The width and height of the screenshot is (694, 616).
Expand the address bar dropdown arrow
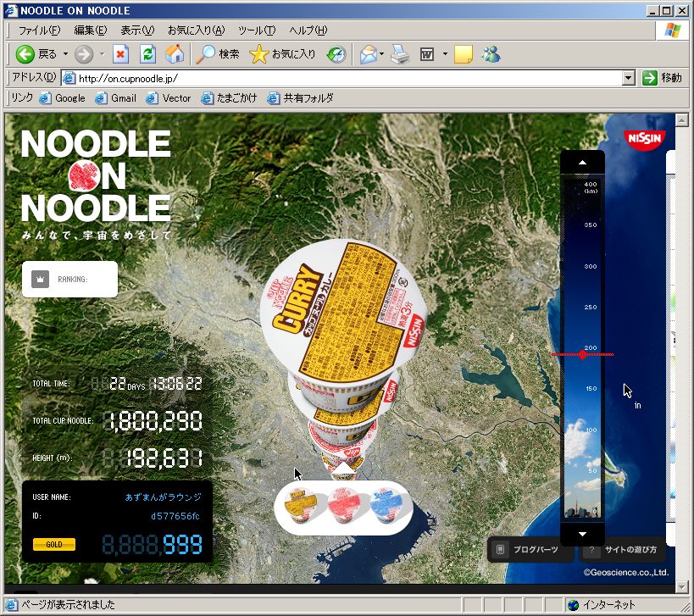[628, 78]
